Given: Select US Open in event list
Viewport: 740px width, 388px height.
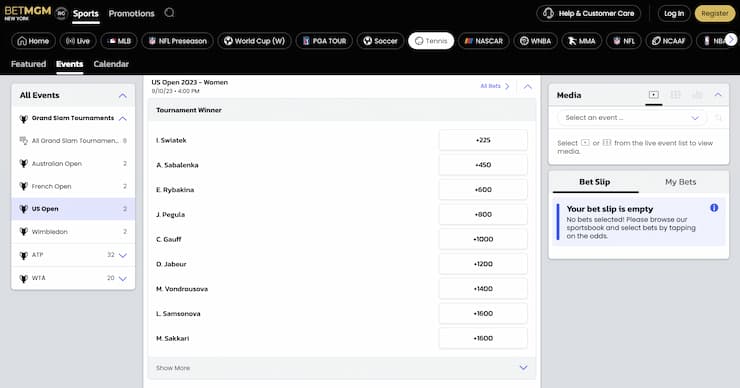Looking at the screenshot, I should click(x=73, y=209).
